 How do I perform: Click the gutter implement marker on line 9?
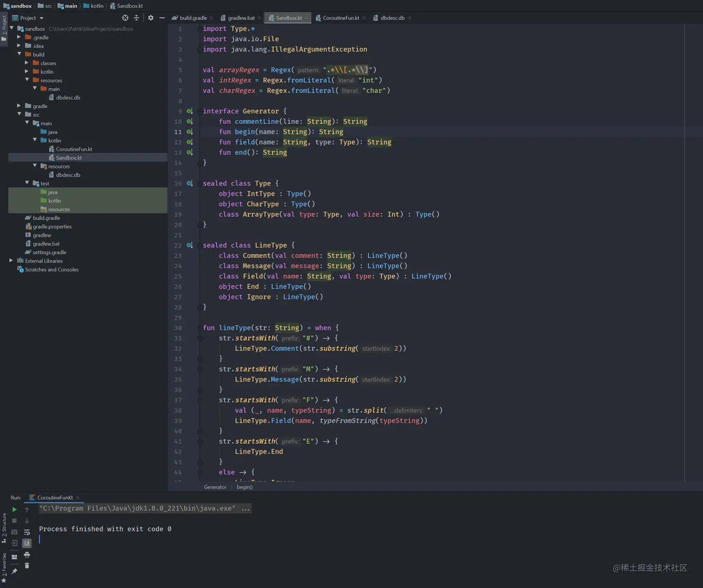click(190, 111)
